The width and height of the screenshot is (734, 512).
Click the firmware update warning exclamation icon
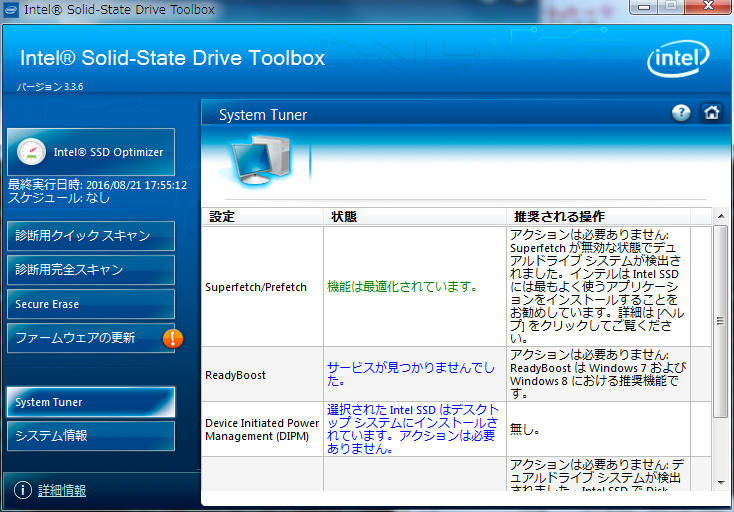point(173,338)
